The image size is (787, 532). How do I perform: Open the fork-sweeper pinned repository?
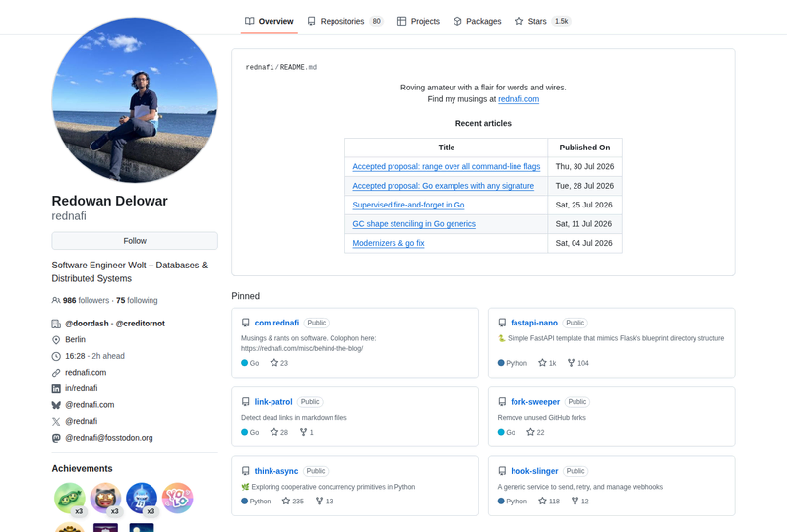pyautogui.click(x=535, y=402)
